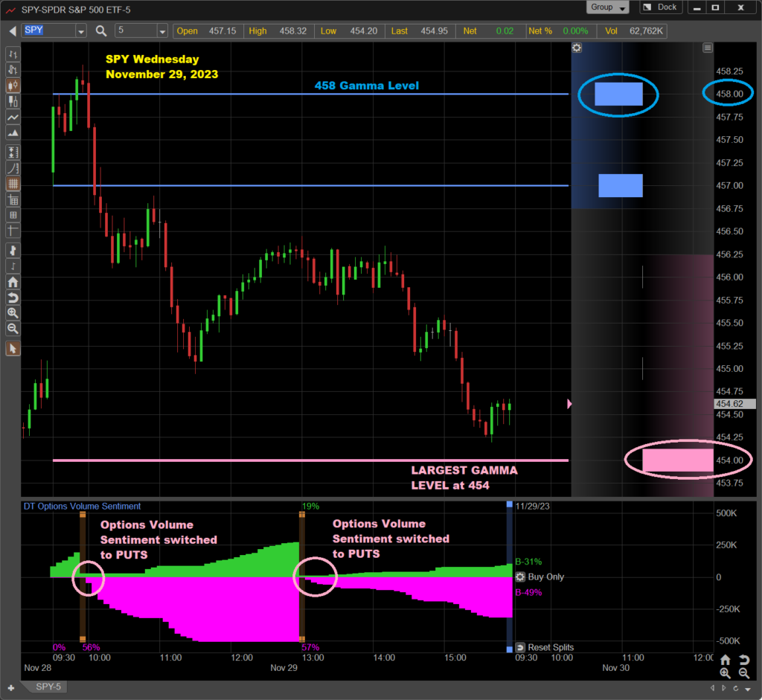
Task: Click Reset Splits in sentiment panel
Action: coord(545,647)
